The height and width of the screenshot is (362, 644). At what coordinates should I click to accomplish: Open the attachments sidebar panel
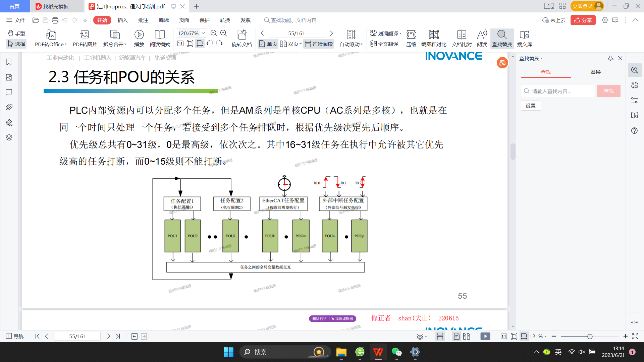point(9,107)
